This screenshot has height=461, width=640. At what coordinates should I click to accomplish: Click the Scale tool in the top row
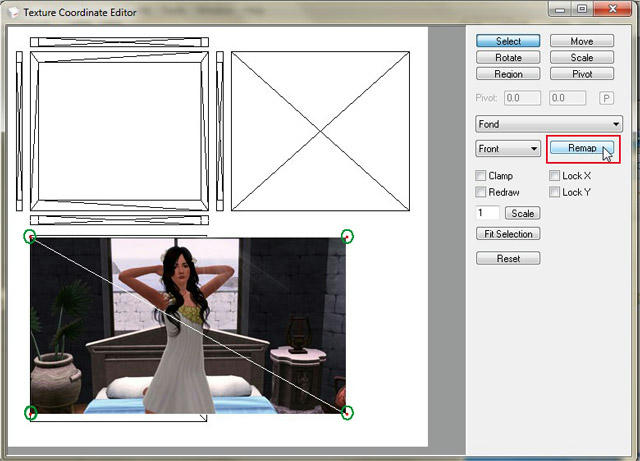(x=582, y=58)
